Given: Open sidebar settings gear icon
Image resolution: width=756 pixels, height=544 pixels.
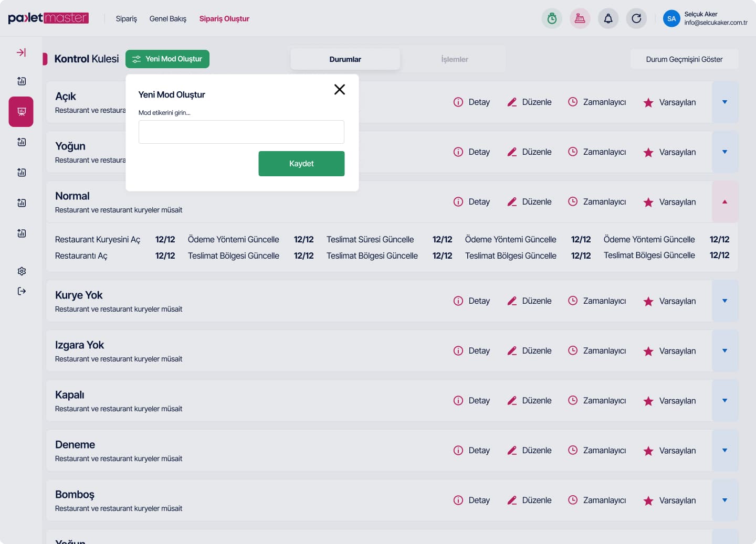Looking at the screenshot, I should [x=22, y=271].
